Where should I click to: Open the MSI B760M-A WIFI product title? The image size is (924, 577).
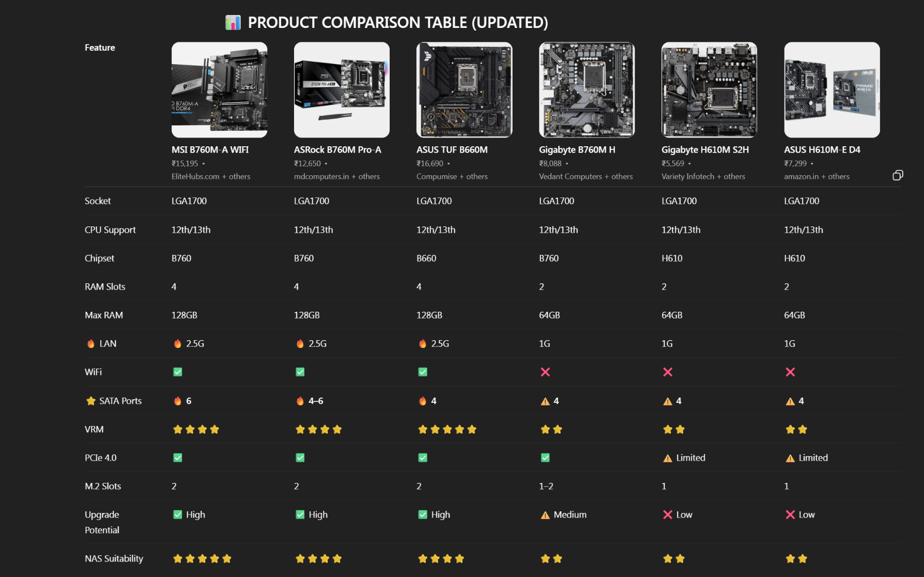pos(210,149)
